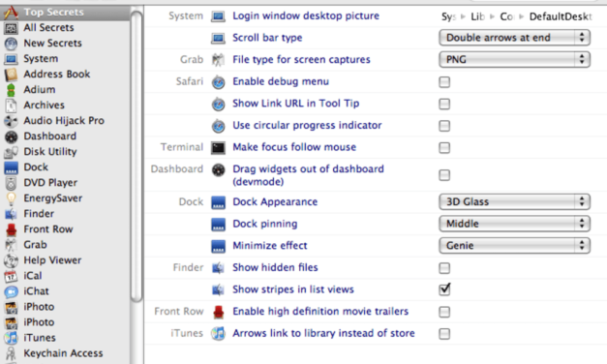Tick the Show hidden files checkbox
Viewport: 607px width, 364px height.
point(444,267)
